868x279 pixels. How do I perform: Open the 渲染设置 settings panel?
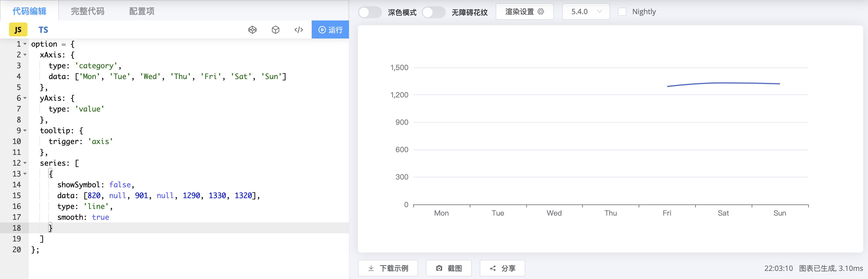521,11
